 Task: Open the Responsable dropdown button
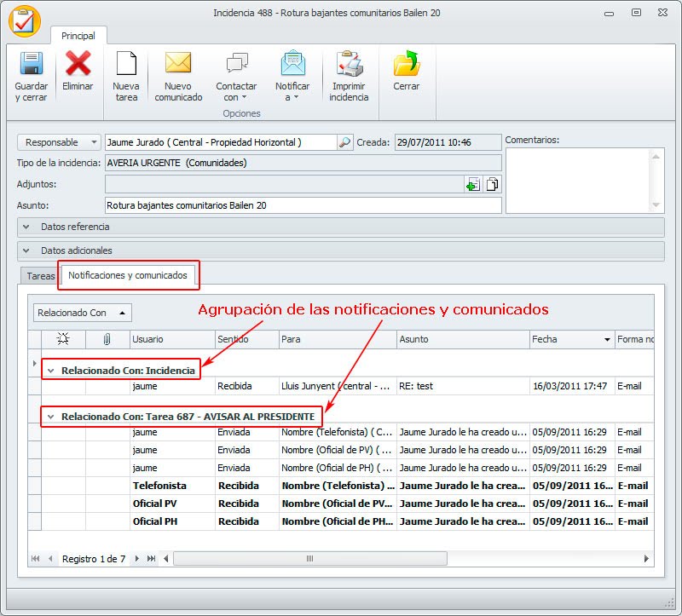point(59,142)
